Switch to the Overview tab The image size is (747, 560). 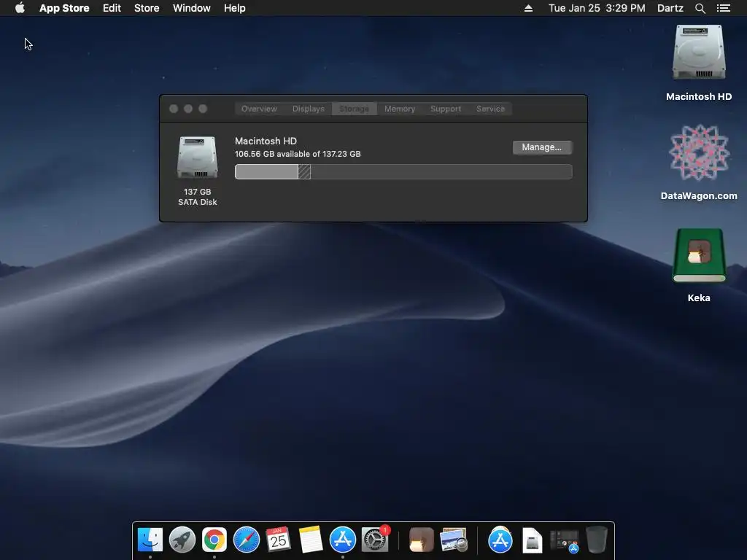tap(259, 109)
